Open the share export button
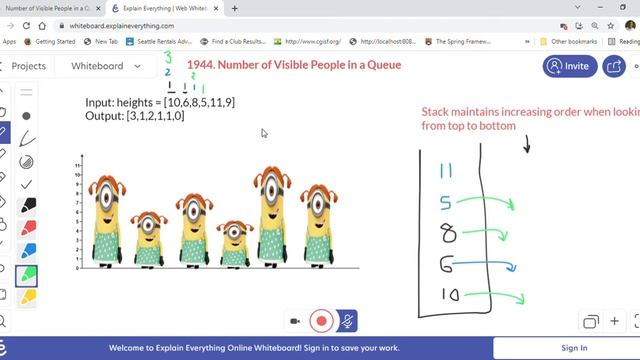 pos(614,66)
